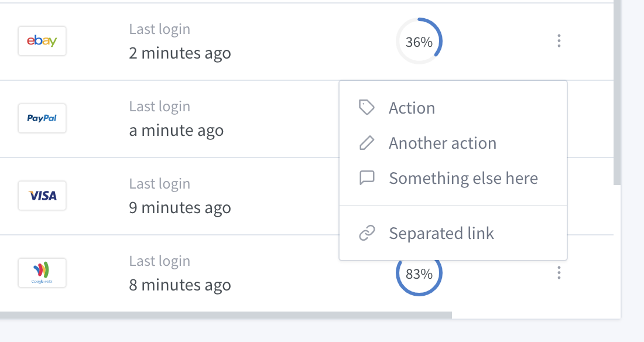Click the pencil icon beside Another action
644x342 pixels.
(x=368, y=142)
